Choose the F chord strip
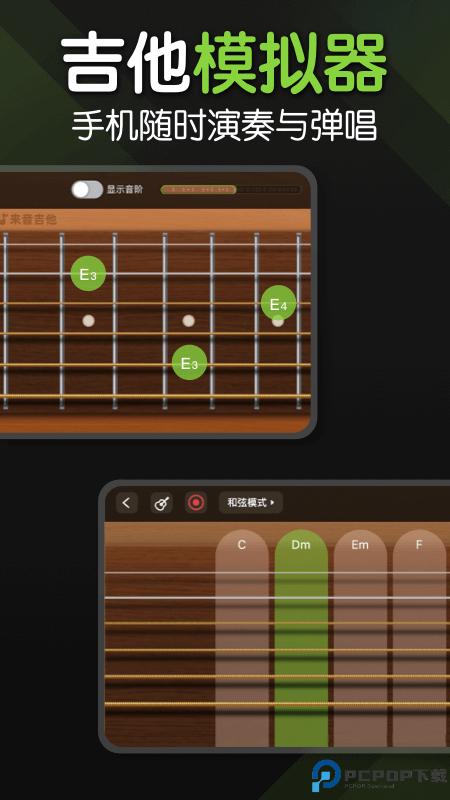Image resolution: width=450 pixels, height=800 pixels. click(419, 638)
